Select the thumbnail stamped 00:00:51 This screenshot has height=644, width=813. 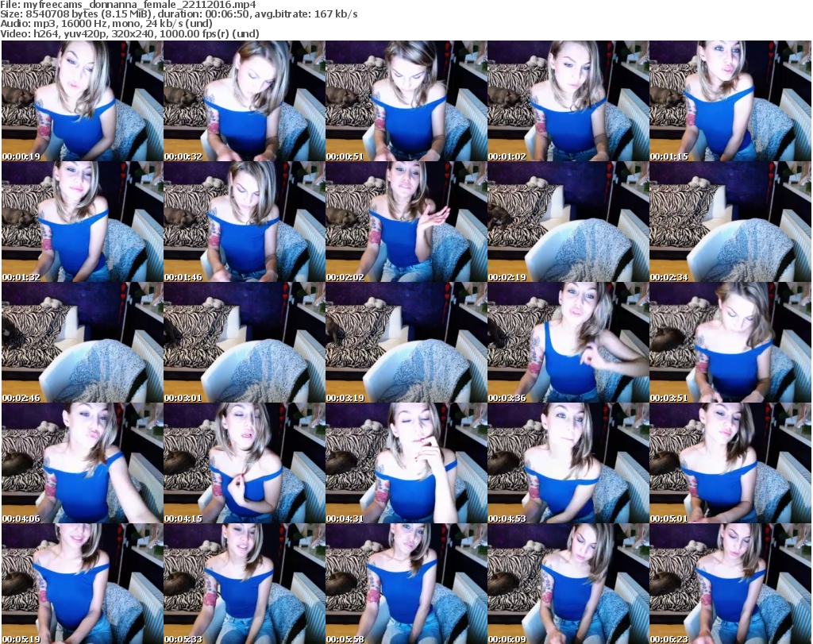pos(406,101)
